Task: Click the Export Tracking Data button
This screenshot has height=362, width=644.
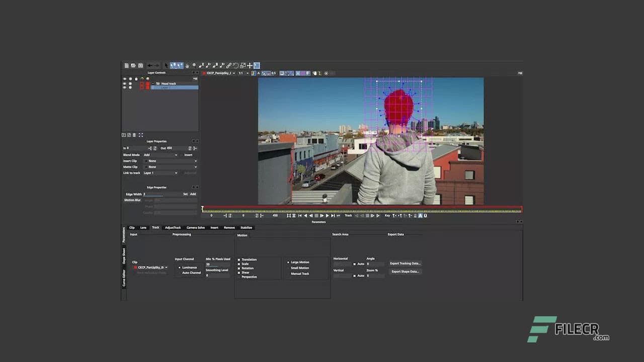Action: pyautogui.click(x=406, y=263)
